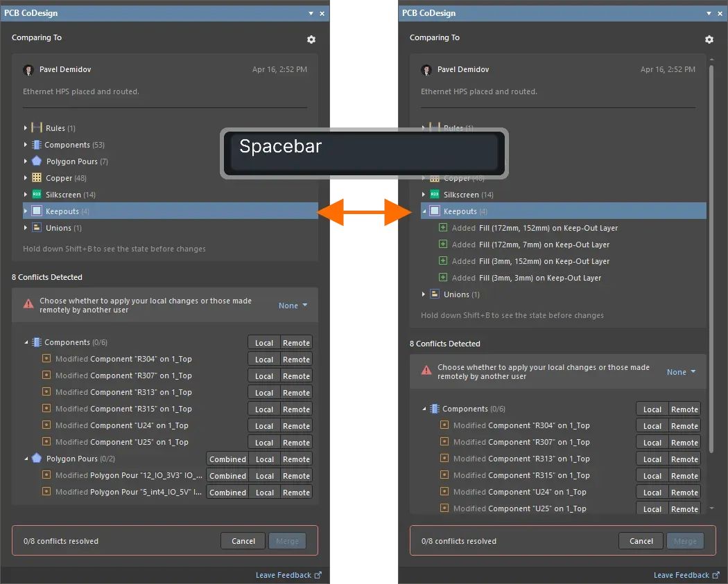Click Copper grid icon in left panel
The height and width of the screenshot is (584, 728).
coord(37,177)
